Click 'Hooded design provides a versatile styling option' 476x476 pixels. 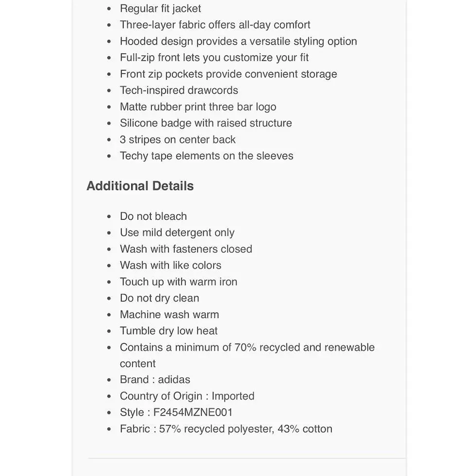tap(238, 41)
